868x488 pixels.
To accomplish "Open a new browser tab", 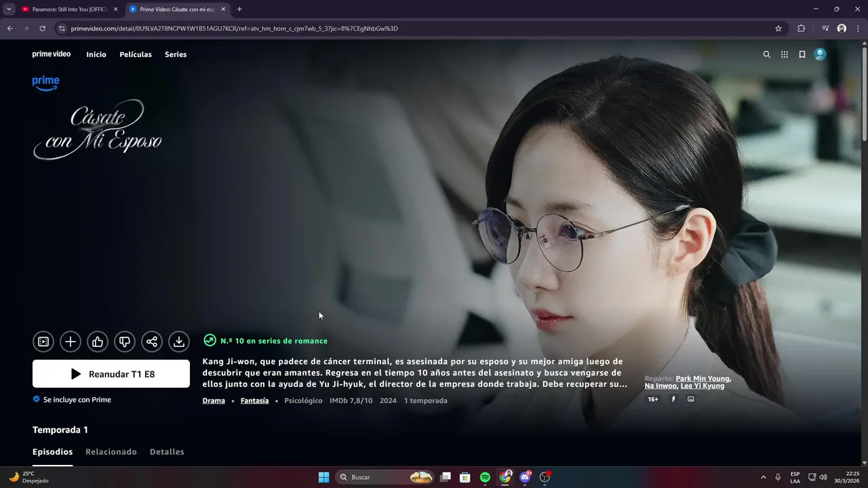I will (x=239, y=9).
